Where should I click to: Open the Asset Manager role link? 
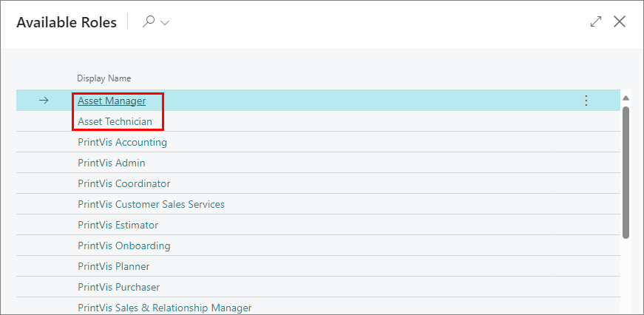(112, 101)
